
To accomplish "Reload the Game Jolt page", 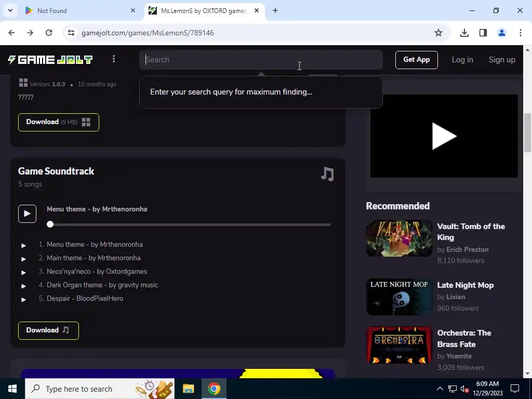I will (49, 33).
